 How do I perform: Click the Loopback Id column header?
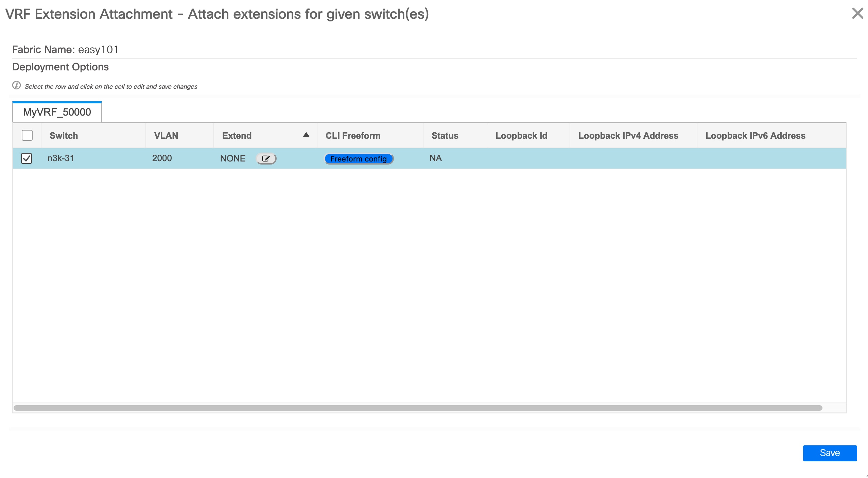pos(521,135)
